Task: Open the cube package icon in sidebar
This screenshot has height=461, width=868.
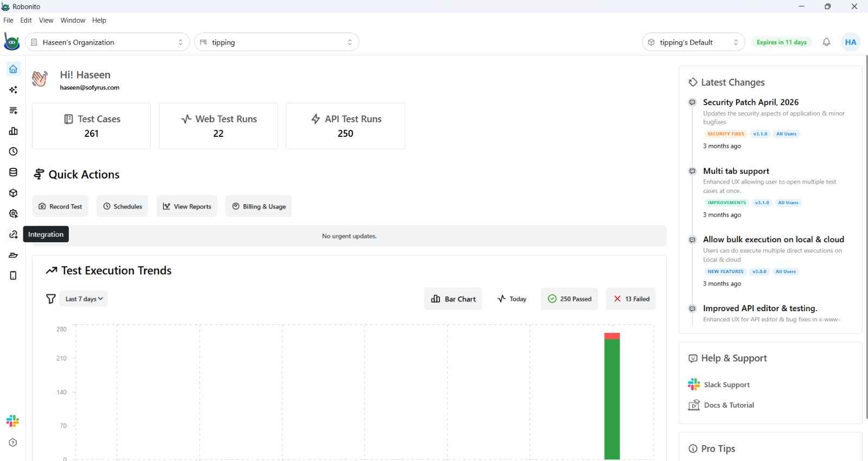Action: pyautogui.click(x=13, y=193)
